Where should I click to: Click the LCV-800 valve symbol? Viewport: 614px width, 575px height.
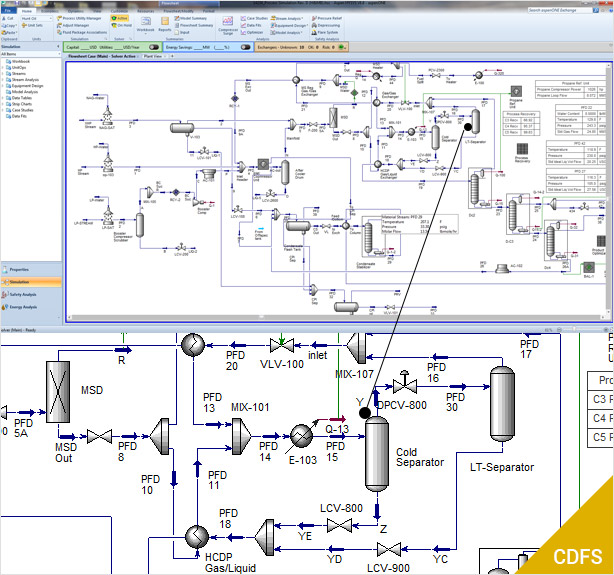pos(342,524)
